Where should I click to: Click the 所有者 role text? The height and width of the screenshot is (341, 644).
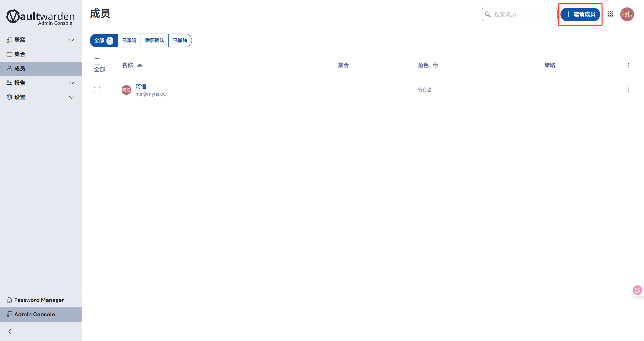tap(425, 90)
